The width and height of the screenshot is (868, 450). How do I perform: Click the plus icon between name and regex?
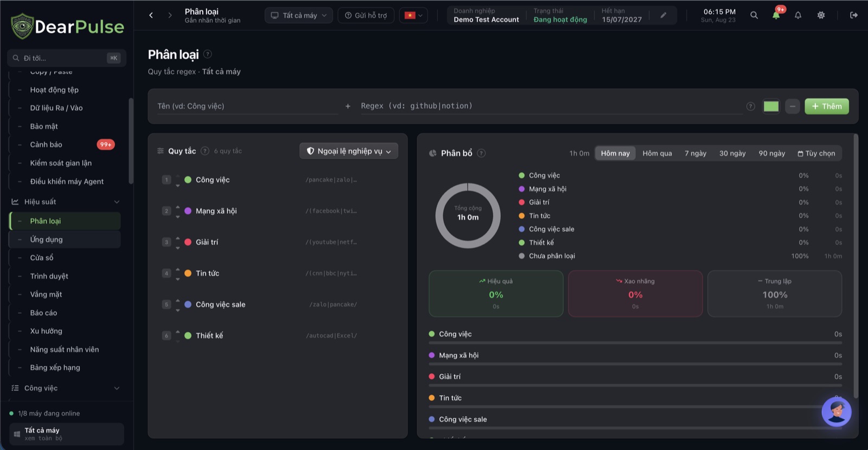click(348, 106)
